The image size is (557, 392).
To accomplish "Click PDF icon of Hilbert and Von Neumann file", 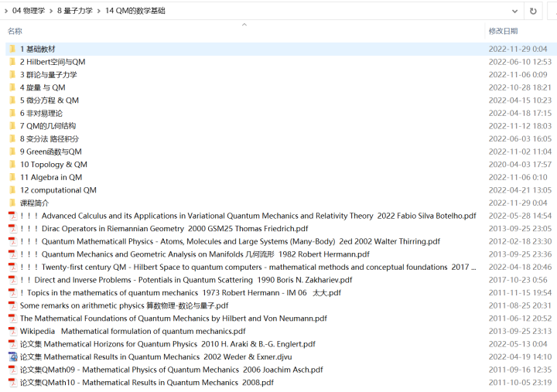I will coord(12,318).
